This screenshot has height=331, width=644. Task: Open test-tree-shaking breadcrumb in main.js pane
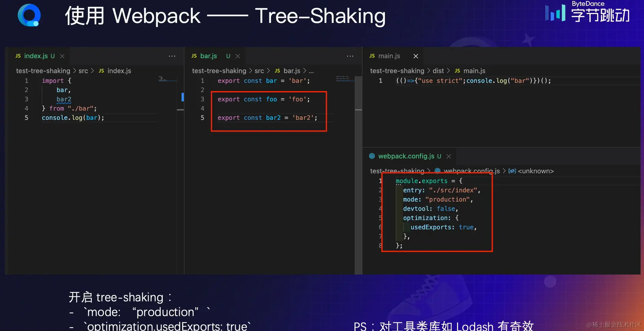coord(397,71)
